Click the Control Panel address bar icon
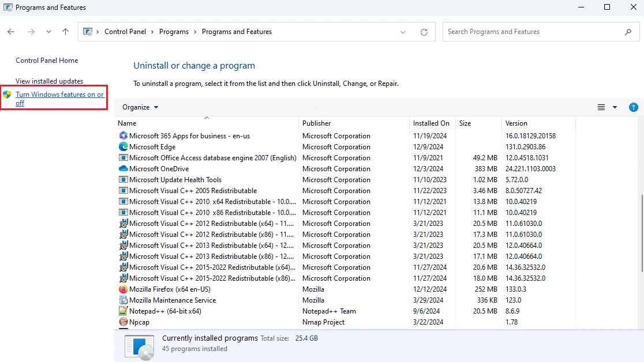 coord(88,32)
